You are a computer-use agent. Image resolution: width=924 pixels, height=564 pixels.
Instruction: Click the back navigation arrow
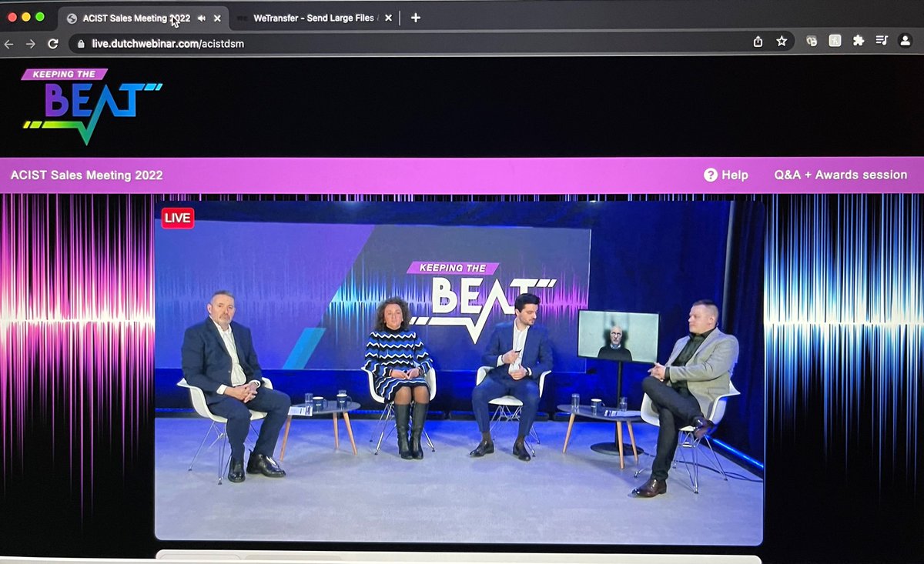pyautogui.click(x=11, y=45)
